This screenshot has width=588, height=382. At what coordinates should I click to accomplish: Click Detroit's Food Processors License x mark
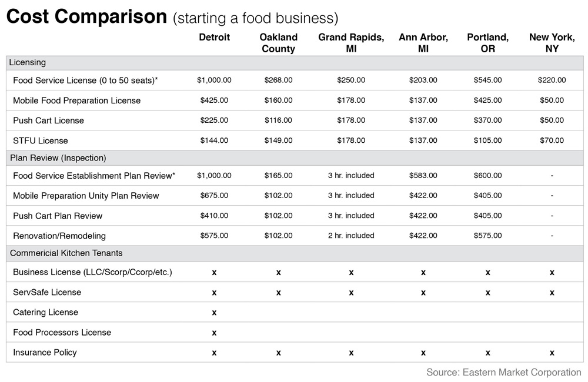tap(214, 333)
